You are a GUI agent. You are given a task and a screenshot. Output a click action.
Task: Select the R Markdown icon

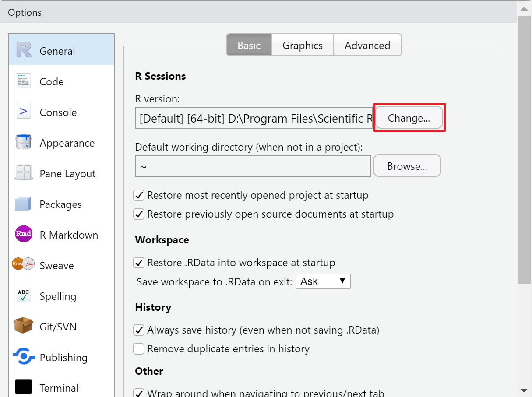pyautogui.click(x=24, y=235)
